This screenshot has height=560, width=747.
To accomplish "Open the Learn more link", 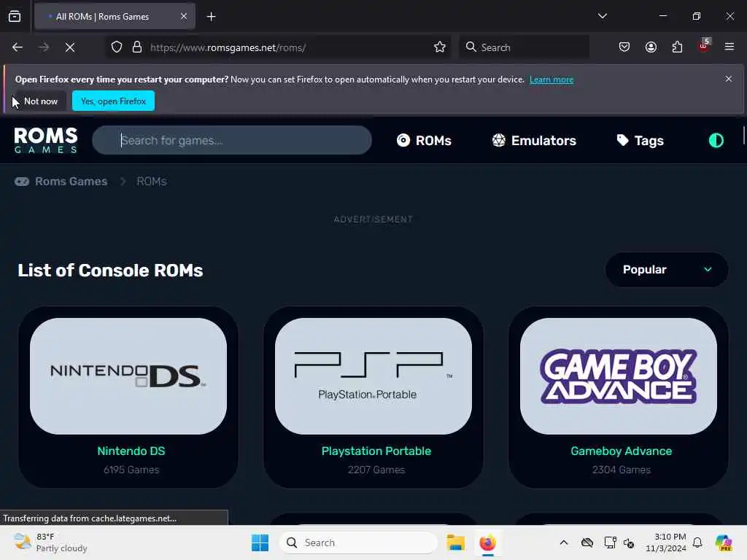I will [551, 79].
